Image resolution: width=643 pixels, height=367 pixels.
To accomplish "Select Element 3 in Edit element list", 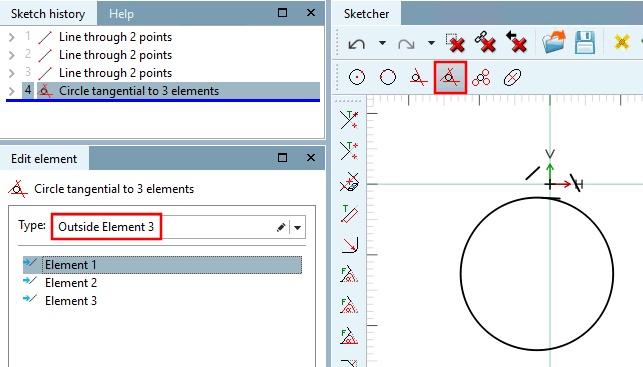I will click(x=71, y=301).
